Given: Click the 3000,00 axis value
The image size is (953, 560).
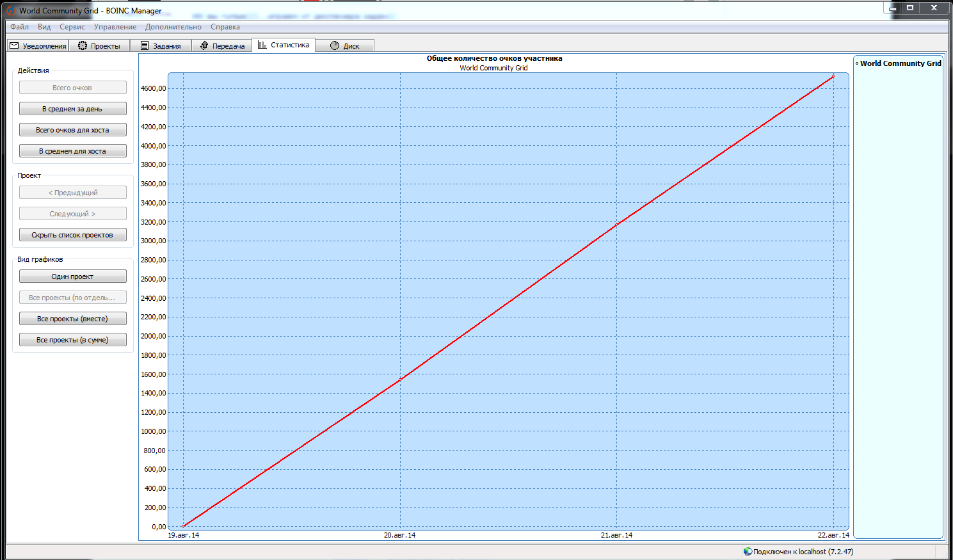Looking at the screenshot, I should 154,241.
